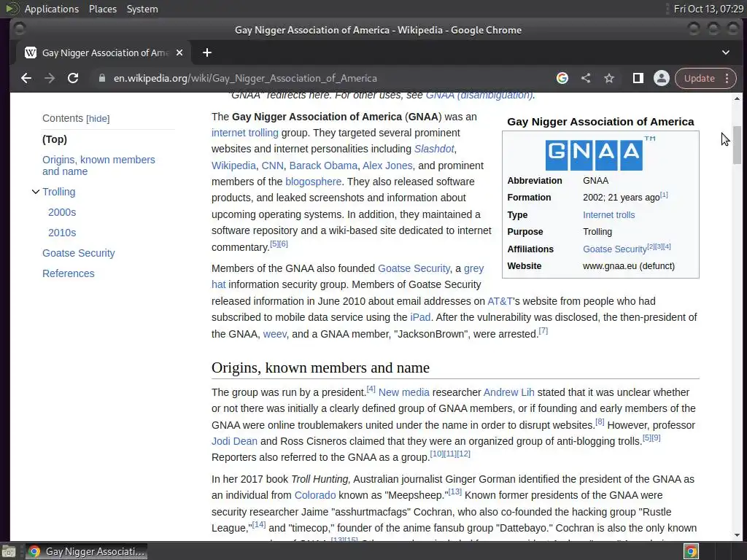Go back using the browser back arrow
The image size is (747, 560).
(x=26, y=78)
